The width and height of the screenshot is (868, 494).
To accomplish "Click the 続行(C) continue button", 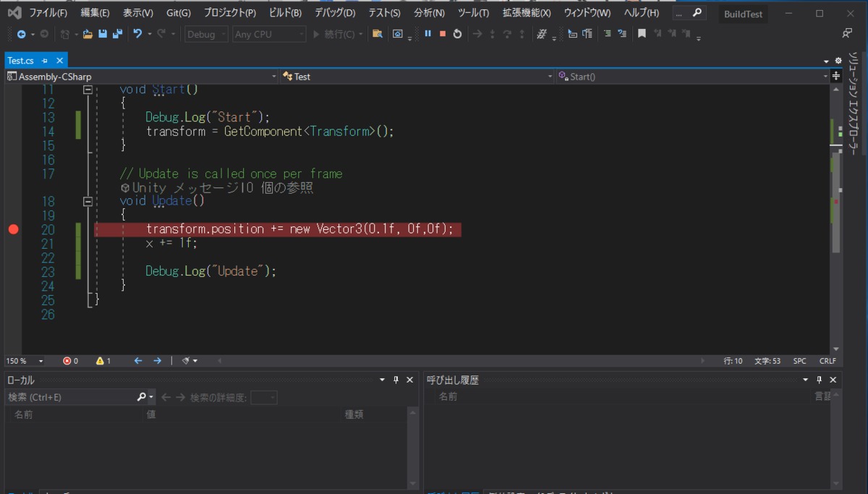I will [333, 34].
